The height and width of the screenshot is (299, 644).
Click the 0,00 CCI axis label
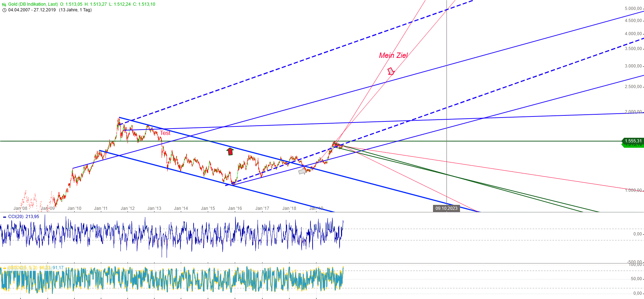(638, 234)
